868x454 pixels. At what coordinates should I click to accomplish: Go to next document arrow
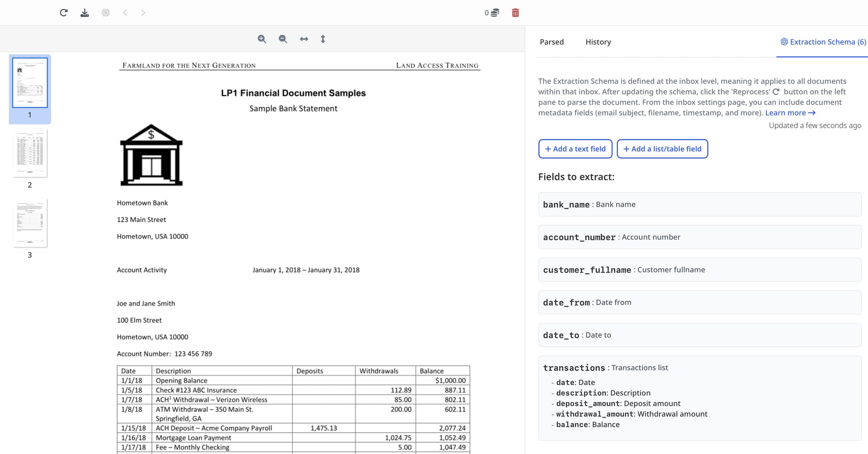[x=143, y=13]
